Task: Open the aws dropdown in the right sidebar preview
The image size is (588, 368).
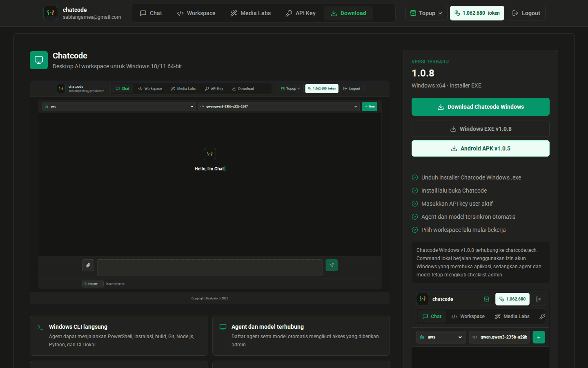Action: (x=441, y=337)
